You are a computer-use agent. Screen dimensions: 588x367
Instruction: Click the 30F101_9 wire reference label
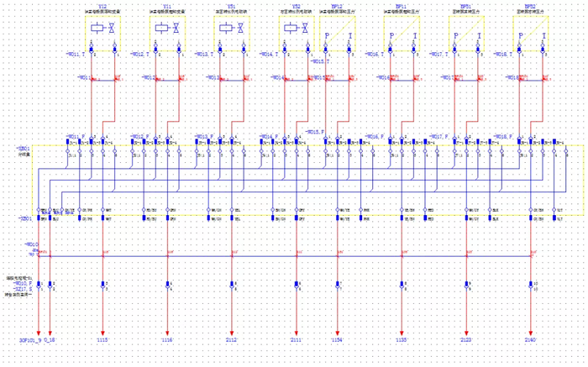[30, 342]
